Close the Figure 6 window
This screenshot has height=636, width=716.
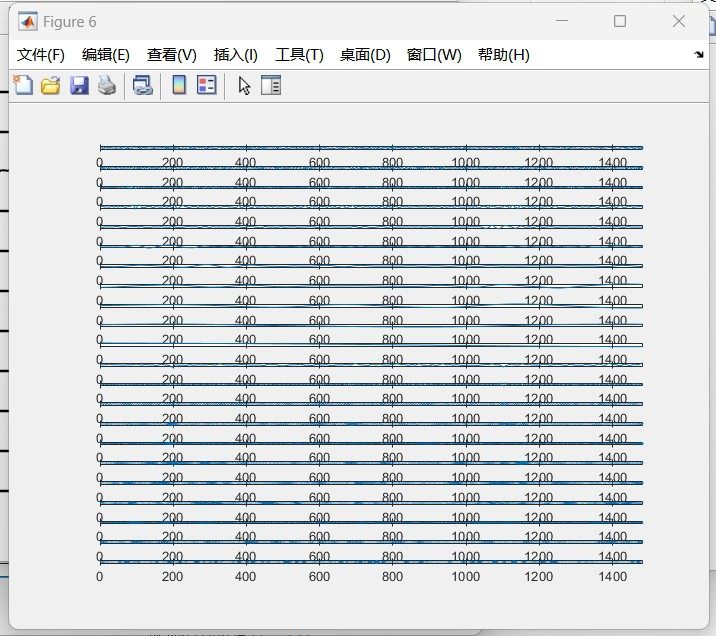click(679, 21)
